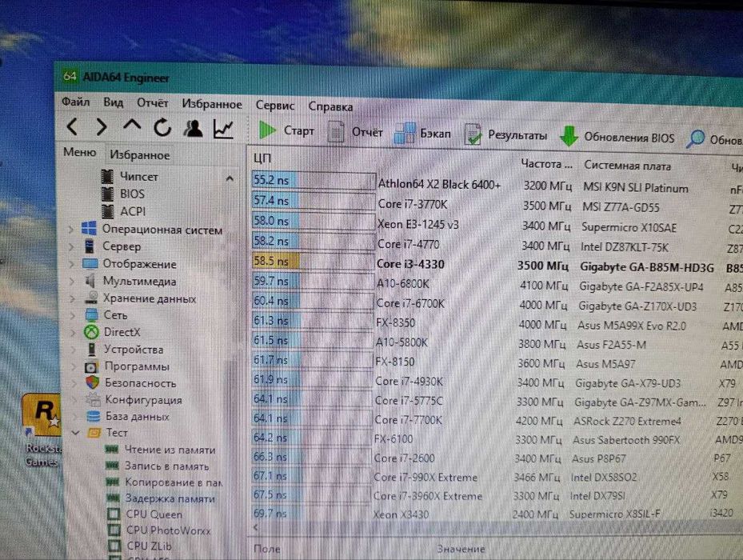Image resolution: width=743 pixels, height=560 pixels.
Task: Switch to the Избранное sidebar tab
Action: (x=140, y=155)
